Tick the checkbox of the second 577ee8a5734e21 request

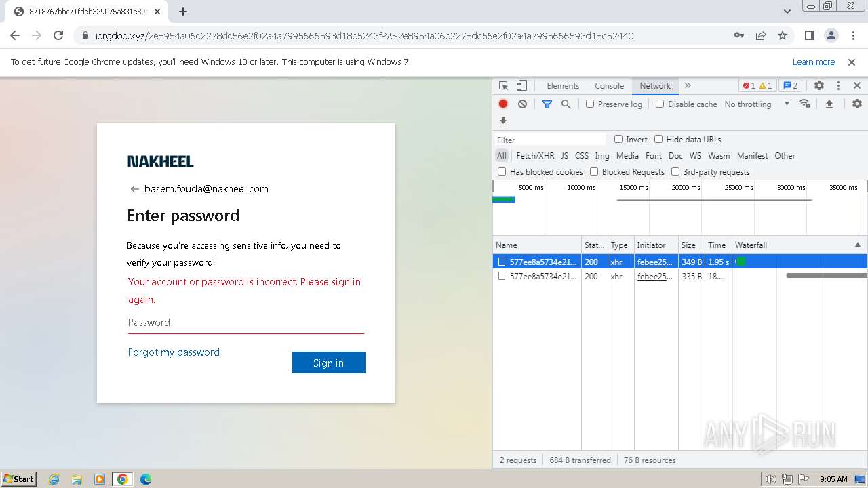tap(502, 276)
